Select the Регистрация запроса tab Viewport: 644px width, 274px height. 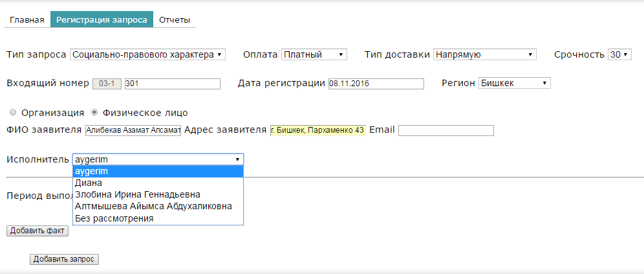coord(102,19)
